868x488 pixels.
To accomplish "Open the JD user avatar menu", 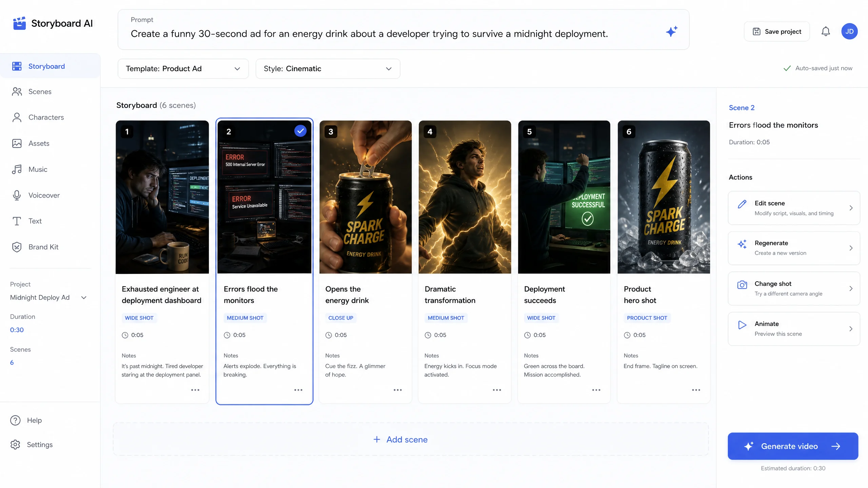I will (x=849, y=32).
